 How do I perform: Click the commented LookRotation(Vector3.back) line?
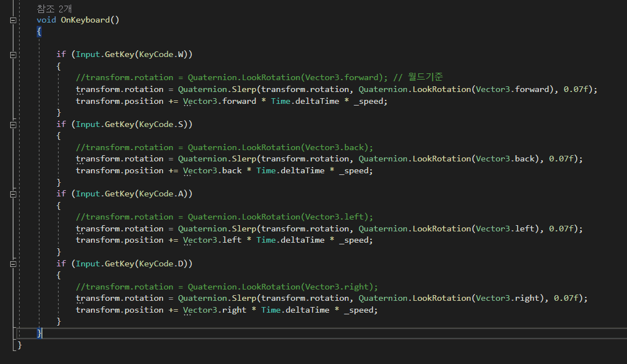point(224,147)
